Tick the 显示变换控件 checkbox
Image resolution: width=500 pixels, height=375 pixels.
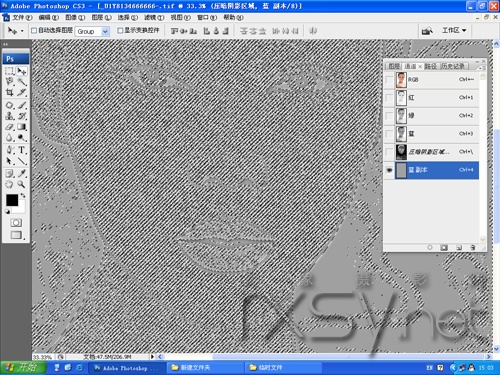[x=120, y=31]
